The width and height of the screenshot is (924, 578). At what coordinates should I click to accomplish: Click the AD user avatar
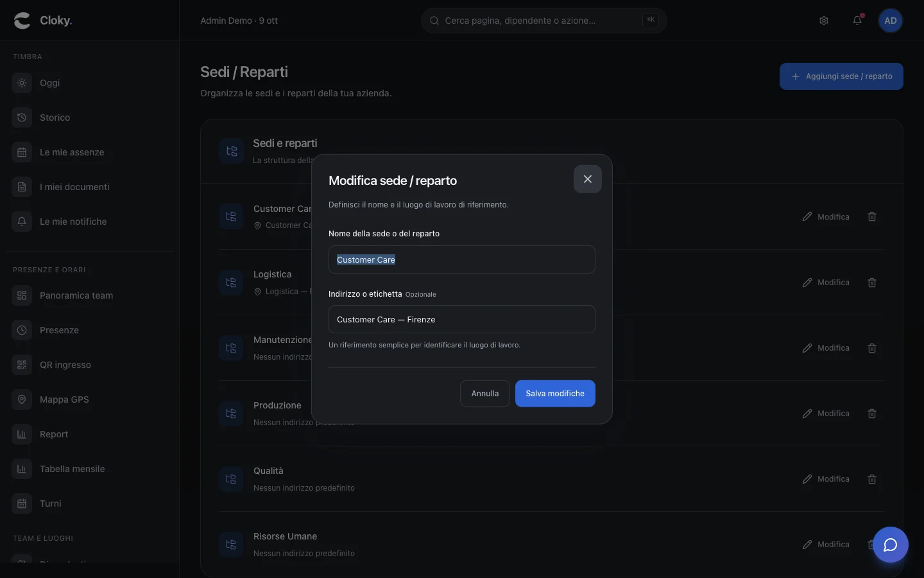(x=891, y=21)
